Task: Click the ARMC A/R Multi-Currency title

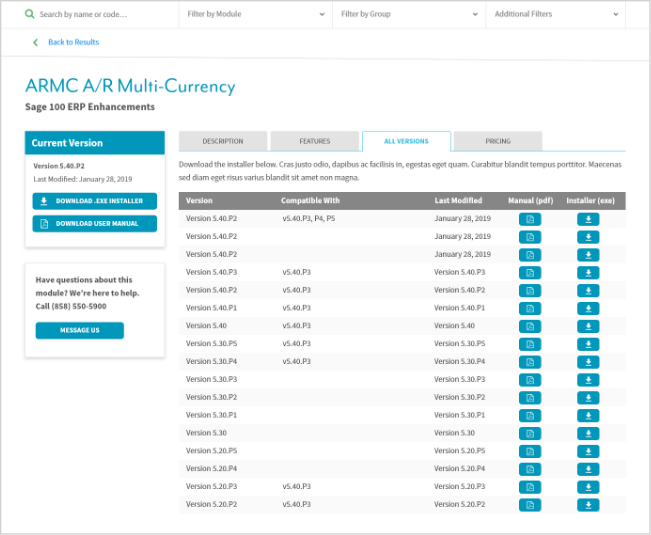Action: [130, 86]
